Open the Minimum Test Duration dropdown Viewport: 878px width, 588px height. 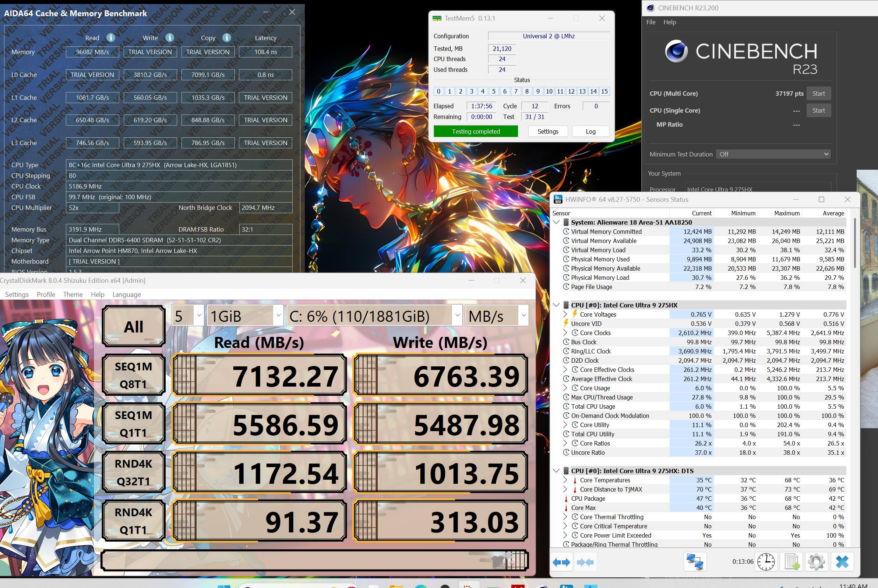tap(773, 154)
